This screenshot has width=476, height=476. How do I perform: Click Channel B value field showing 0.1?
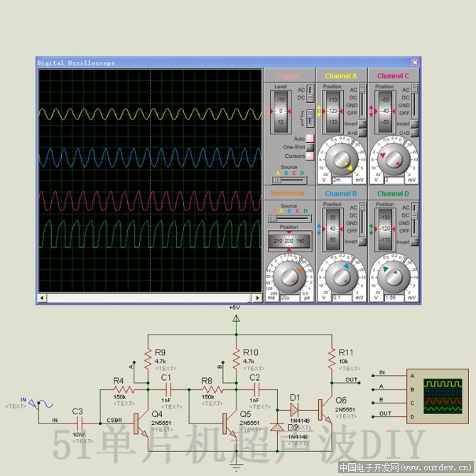[x=342, y=298]
